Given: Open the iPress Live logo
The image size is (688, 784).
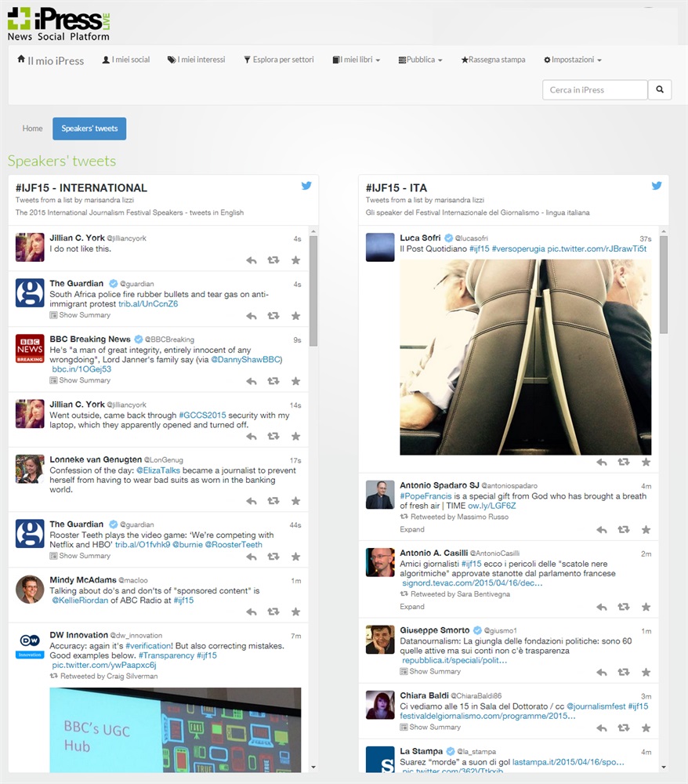Looking at the screenshot, I should [x=59, y=24].
